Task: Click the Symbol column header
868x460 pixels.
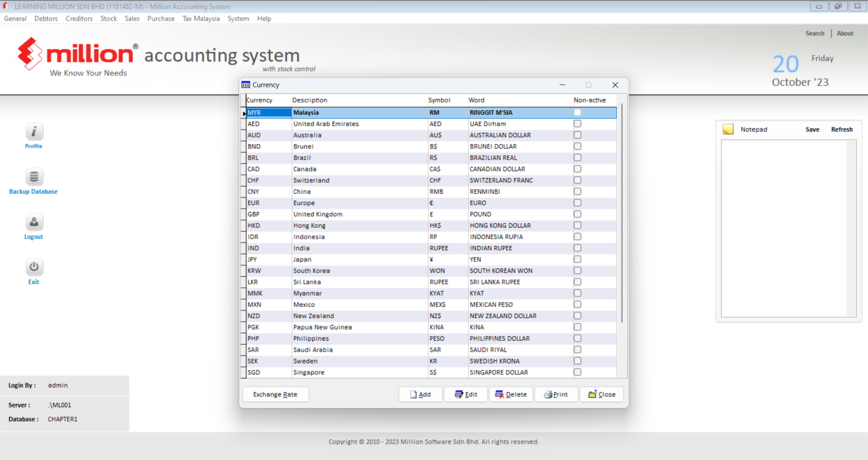Action: (x=447, y=100)
